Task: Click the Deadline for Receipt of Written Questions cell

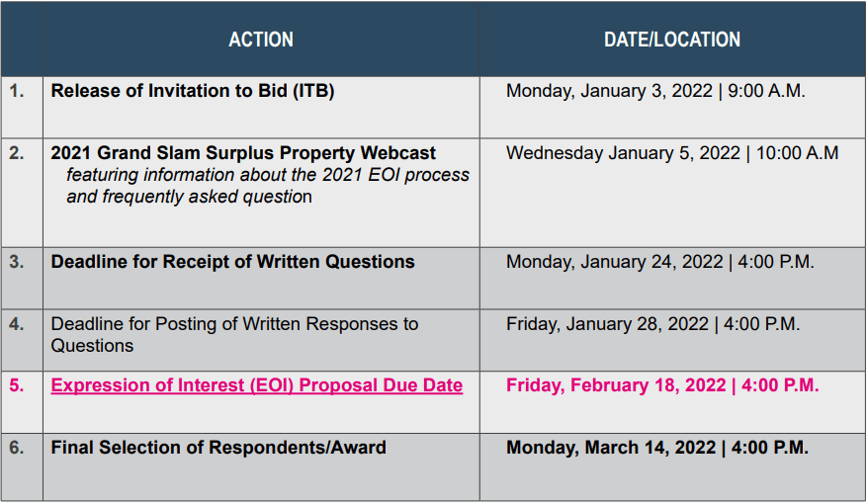Action: click(x=233, y=262)
